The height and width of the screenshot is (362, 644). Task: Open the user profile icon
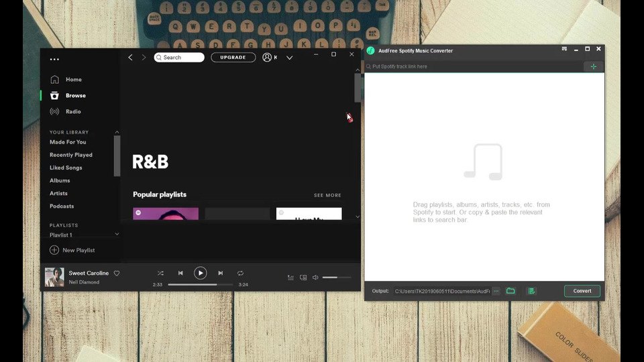click(x=267, y=58)
